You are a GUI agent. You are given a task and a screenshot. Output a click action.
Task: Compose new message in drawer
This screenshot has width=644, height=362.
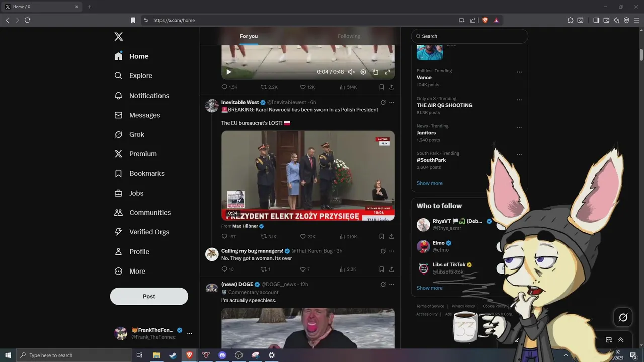[x=609, y=340]
